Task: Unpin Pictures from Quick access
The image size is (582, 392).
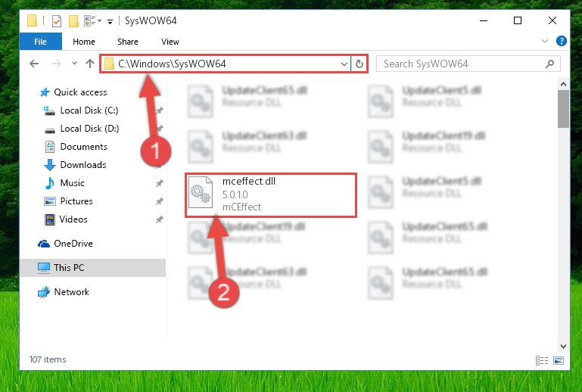Action: coord(159,201)
